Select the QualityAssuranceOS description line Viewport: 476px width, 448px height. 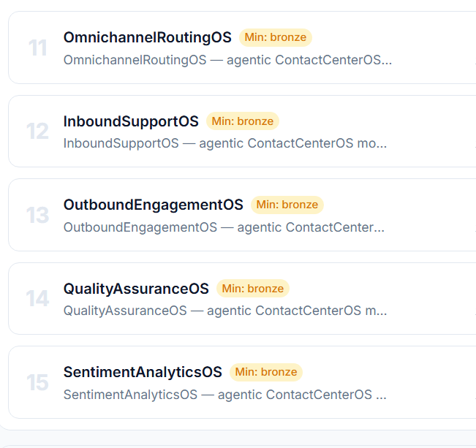coord(225,311)
